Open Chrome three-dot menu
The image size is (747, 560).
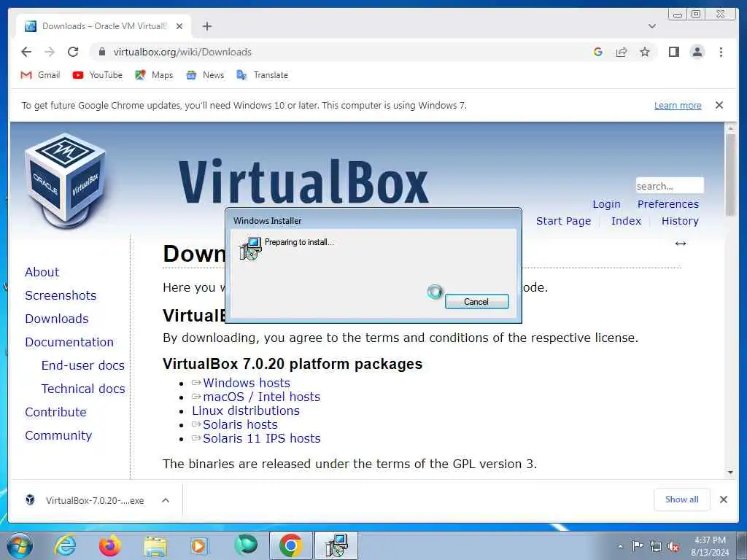click(721, 52)
